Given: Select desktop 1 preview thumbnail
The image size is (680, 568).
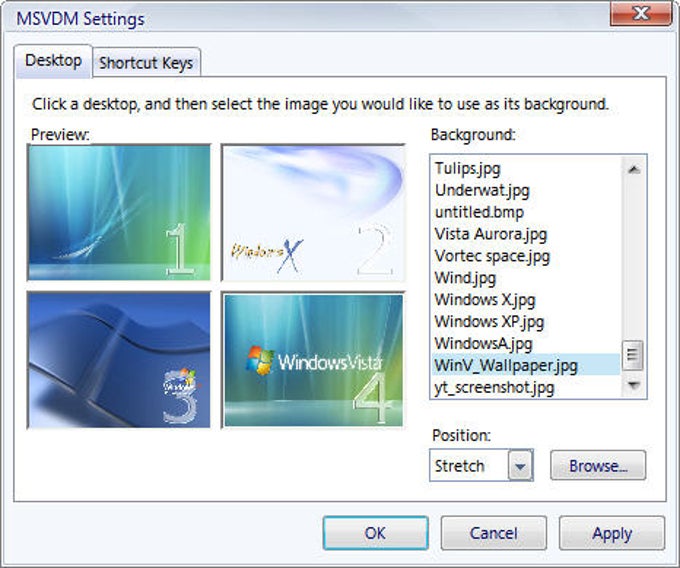Looking at the screenshot, I should pyautogui.click(x=119, y=212).
